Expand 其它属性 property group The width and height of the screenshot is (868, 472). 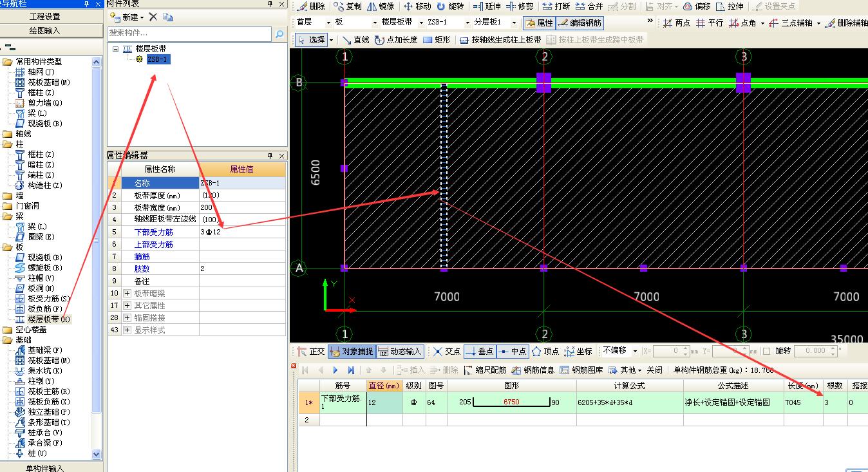tap(127, 305)
